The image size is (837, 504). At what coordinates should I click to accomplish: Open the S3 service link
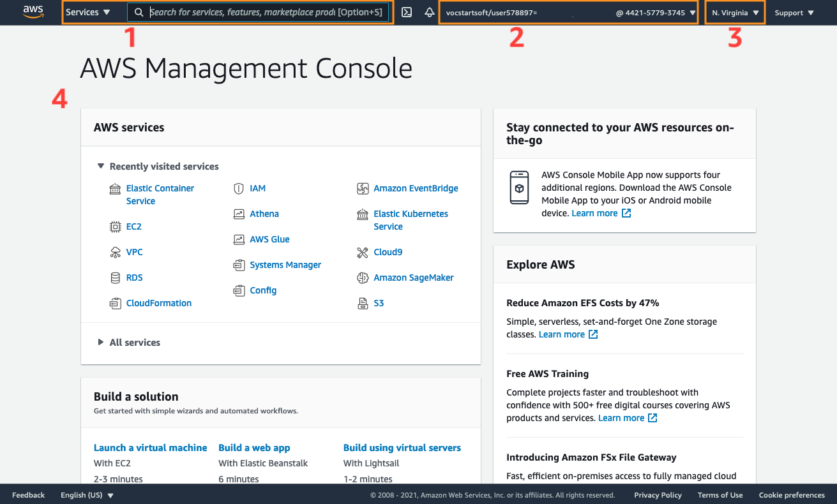[x=379, y=303]
